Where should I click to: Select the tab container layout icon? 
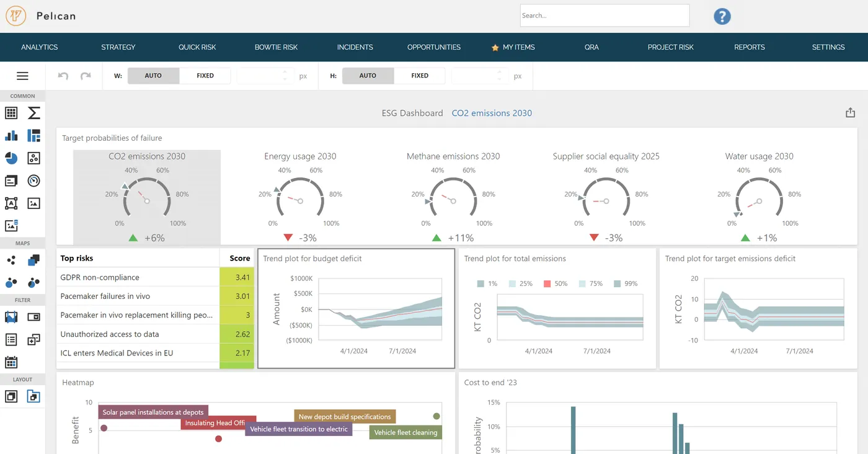tap(34, 396)
